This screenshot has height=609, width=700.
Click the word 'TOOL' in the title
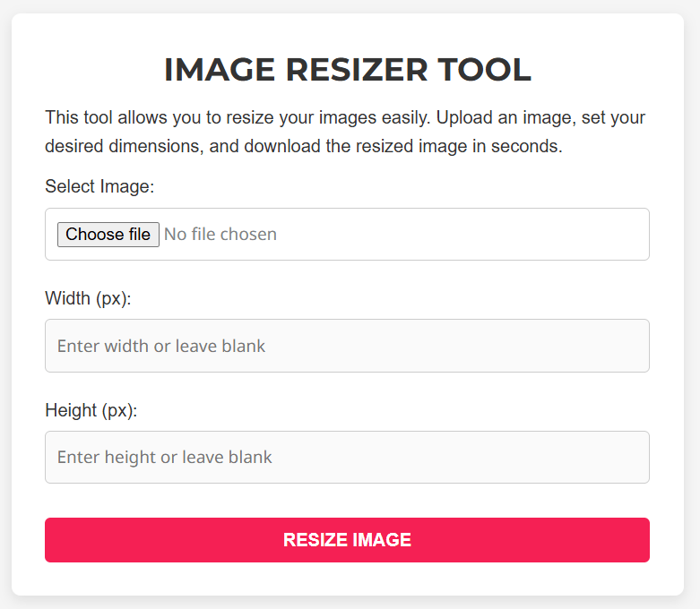488,70
